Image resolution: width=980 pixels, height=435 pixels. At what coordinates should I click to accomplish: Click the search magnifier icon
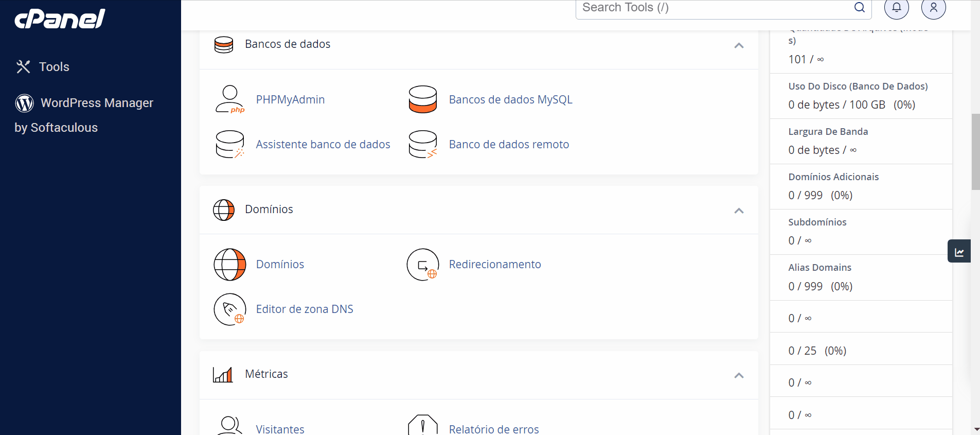pyautogui.click(x=860, y=7)
